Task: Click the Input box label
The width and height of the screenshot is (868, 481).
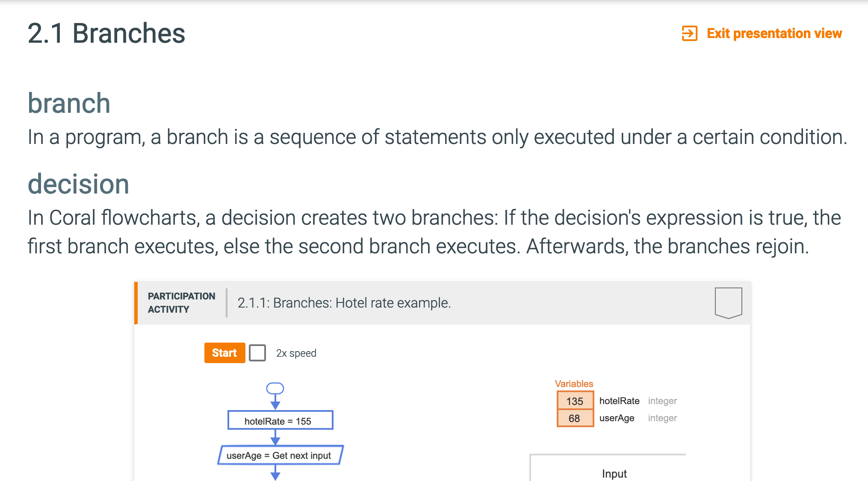Action: click(614, 473)
